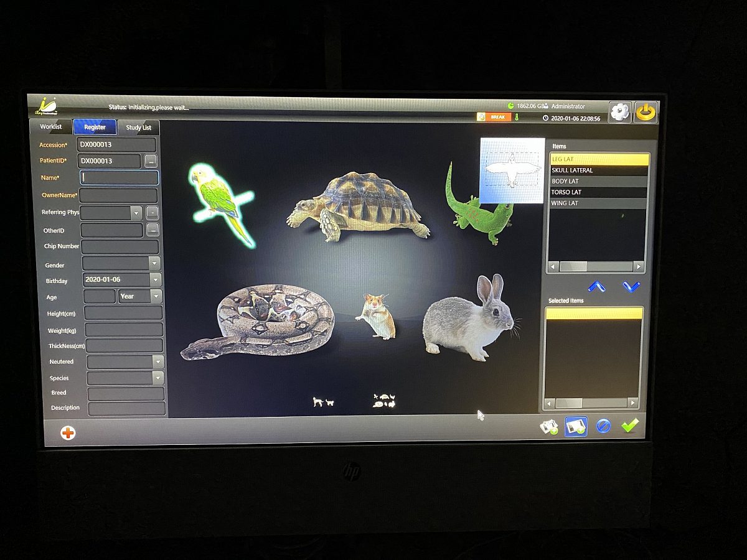Image resolution: width=747 pixels, height=560 pixels.
Task: Click Items list scroll right arrow
Action: [x=638, y=266]
